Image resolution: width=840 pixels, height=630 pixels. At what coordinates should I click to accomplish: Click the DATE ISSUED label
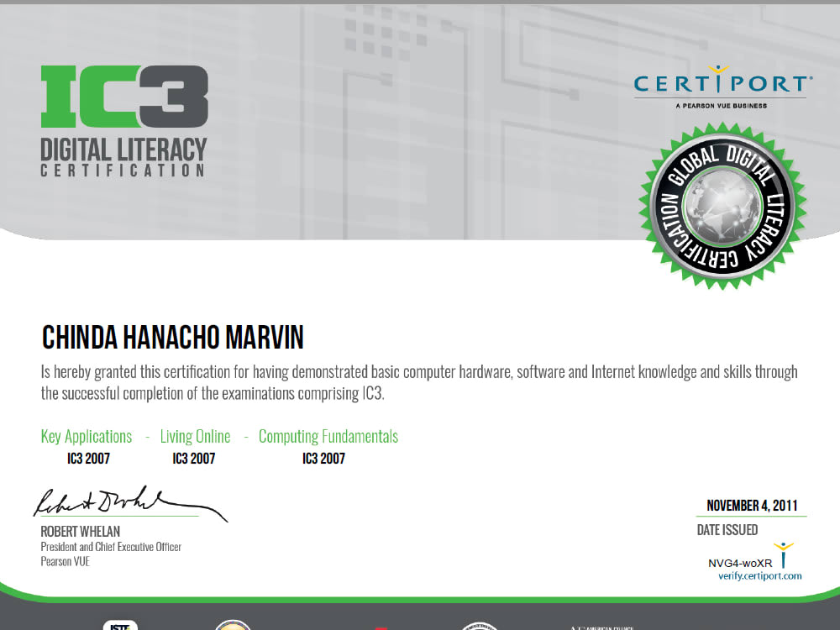point(727,530)
